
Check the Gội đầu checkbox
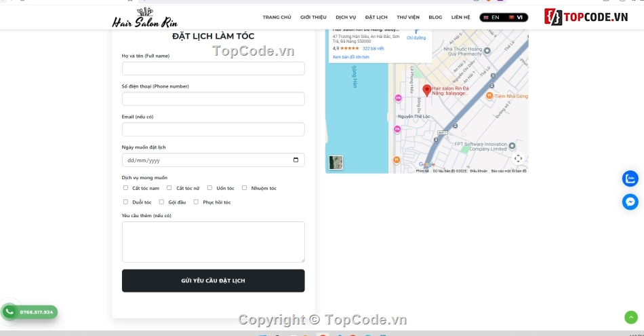(x=161, y=202)
